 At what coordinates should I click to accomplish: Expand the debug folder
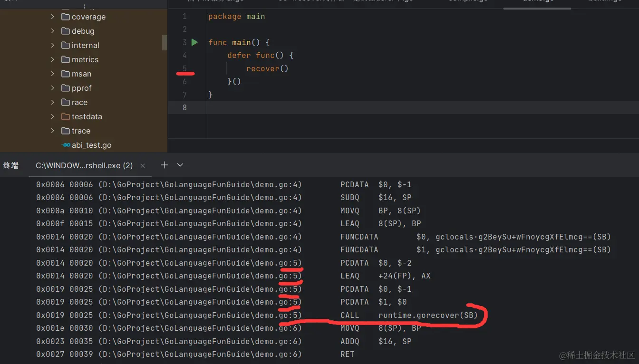52,31
